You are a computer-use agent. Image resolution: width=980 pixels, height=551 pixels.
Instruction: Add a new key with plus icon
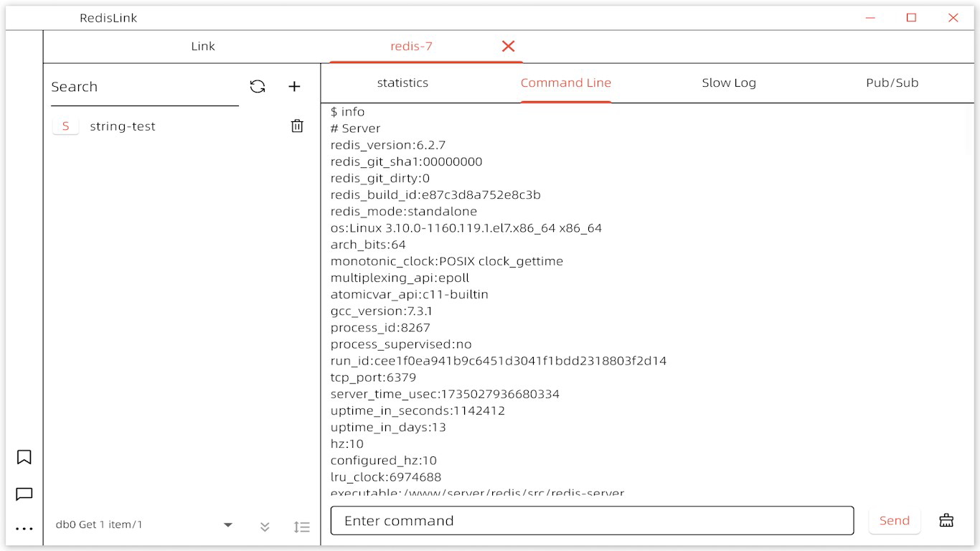[x=294, y=87]
